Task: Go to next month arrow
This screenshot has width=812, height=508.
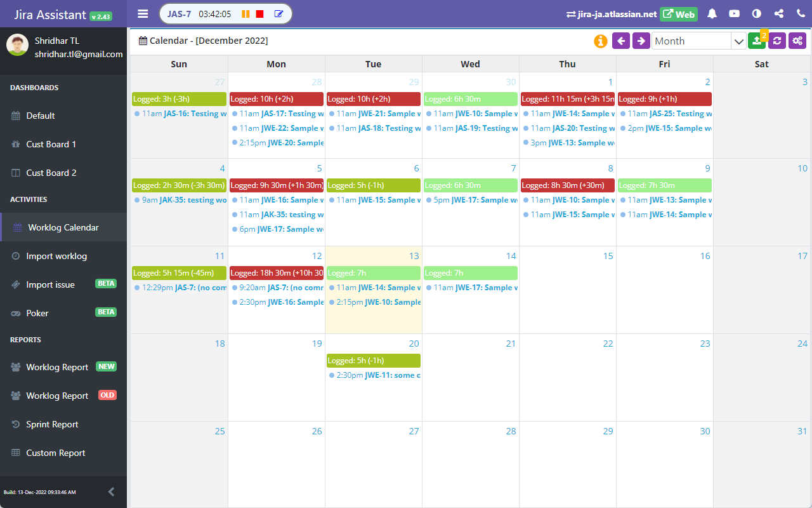Action: point(641,41)
